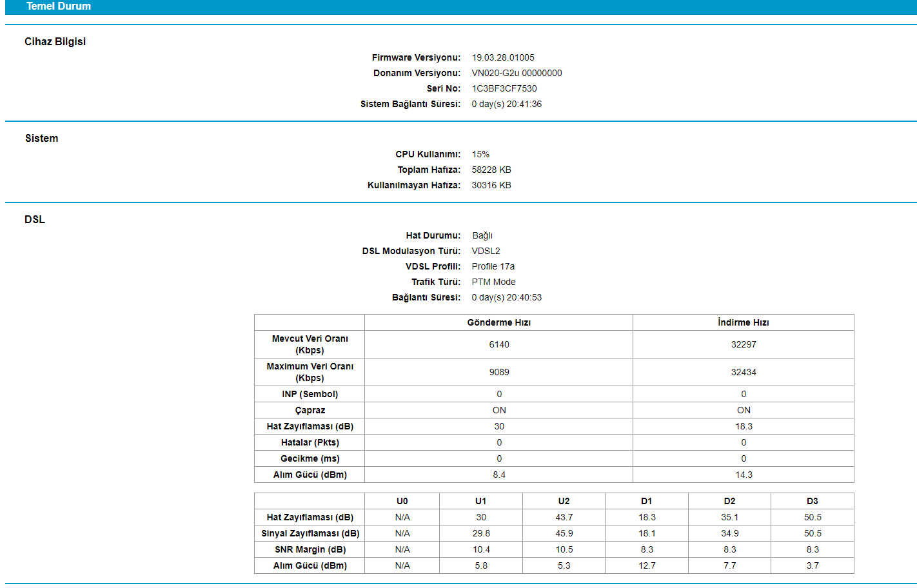Click firmware version value 19.03.28.01005

(x=503, y=57)
